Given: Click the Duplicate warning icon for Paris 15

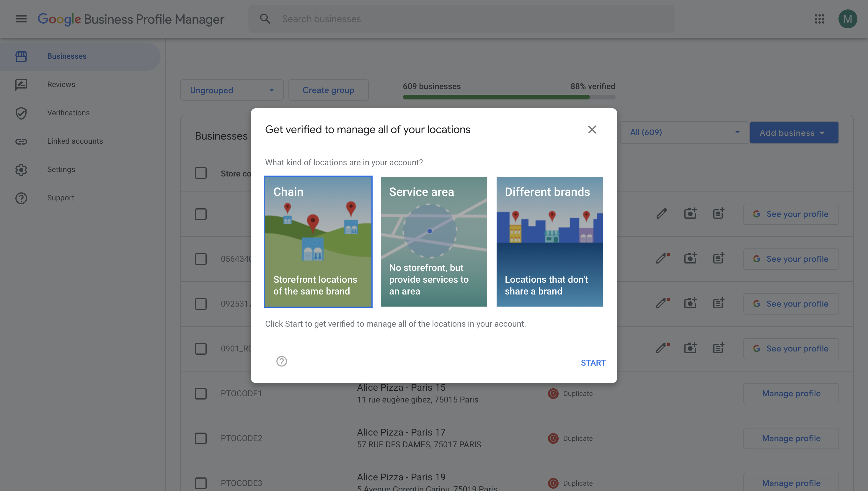Looking at the screenshot, I should (x=553, y=394).
